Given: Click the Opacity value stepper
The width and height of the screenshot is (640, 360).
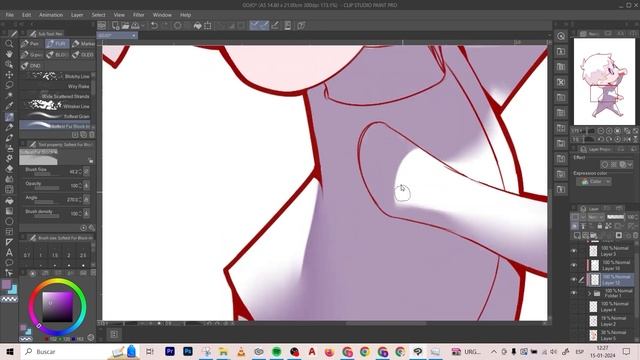Looking at the screenshot, I should pos(80,186).
